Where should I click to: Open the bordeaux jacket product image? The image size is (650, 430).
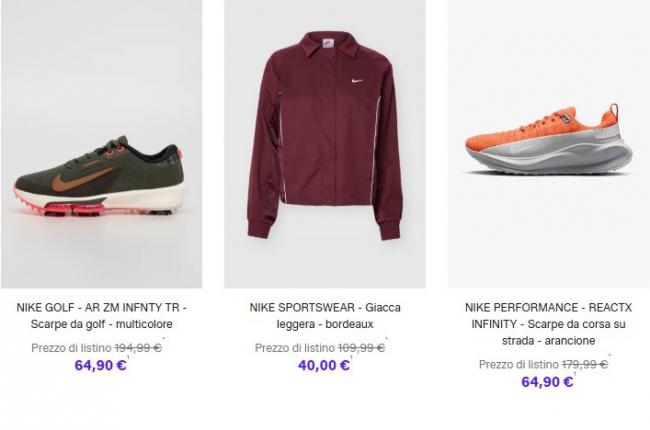coord(325,144)
